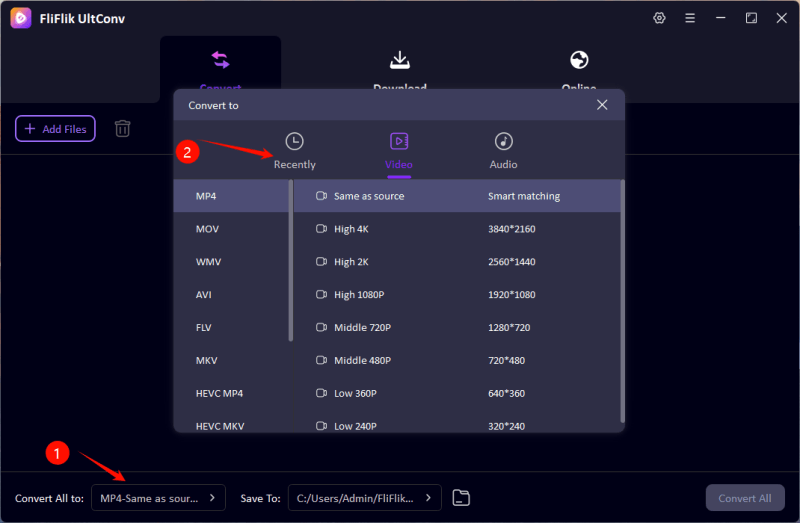Image resolution: width=800 pixels, height=523 pixels.
Task: Switch to the Recently tab
Action: (294, 150)
